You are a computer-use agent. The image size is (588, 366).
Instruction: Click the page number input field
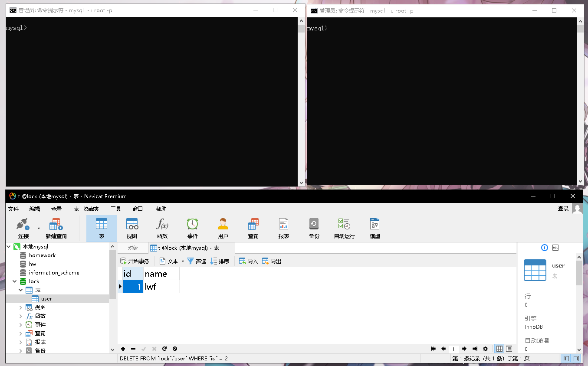[x=453, y=349]
